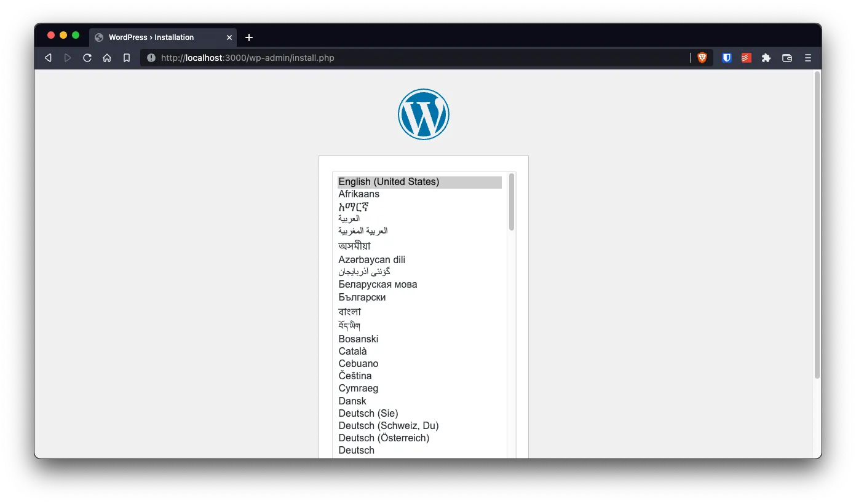Select the Assamese অসমীয়া language

click(x=419, y=246)
